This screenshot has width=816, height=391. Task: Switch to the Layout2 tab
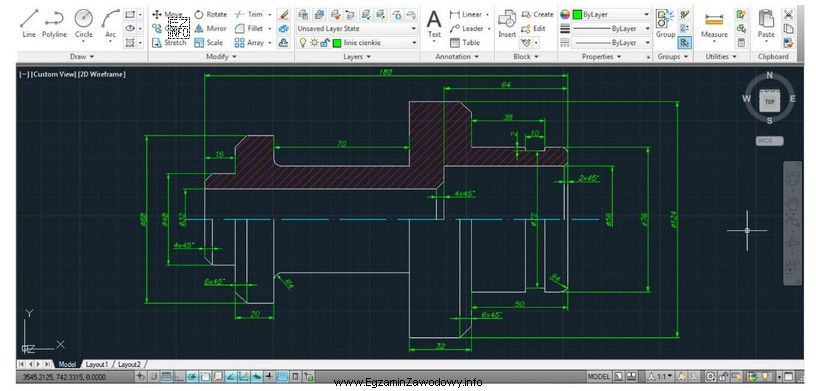click(129, 364)
